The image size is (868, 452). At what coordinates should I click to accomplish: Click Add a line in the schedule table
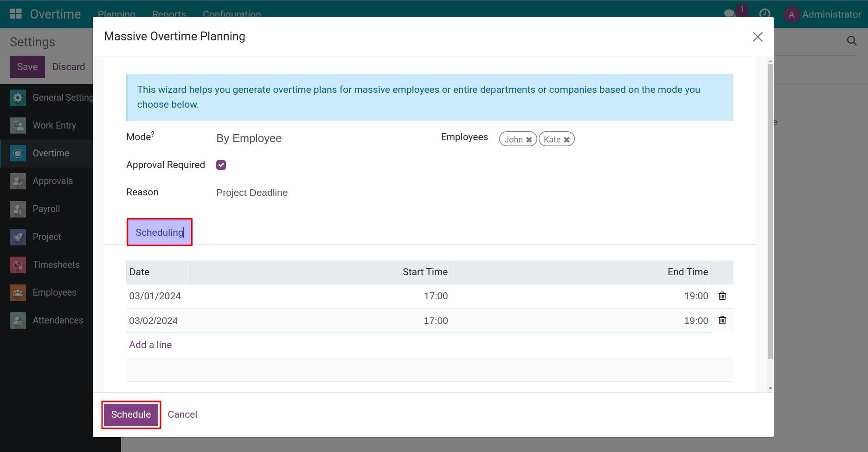point(150,344)
